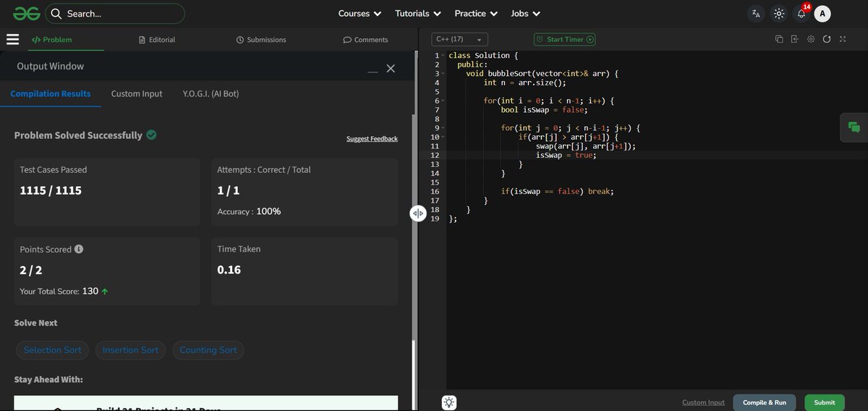Click the lightbulb hint icon below editor
The height and width of the screenshot is (411, 868).
449,402
